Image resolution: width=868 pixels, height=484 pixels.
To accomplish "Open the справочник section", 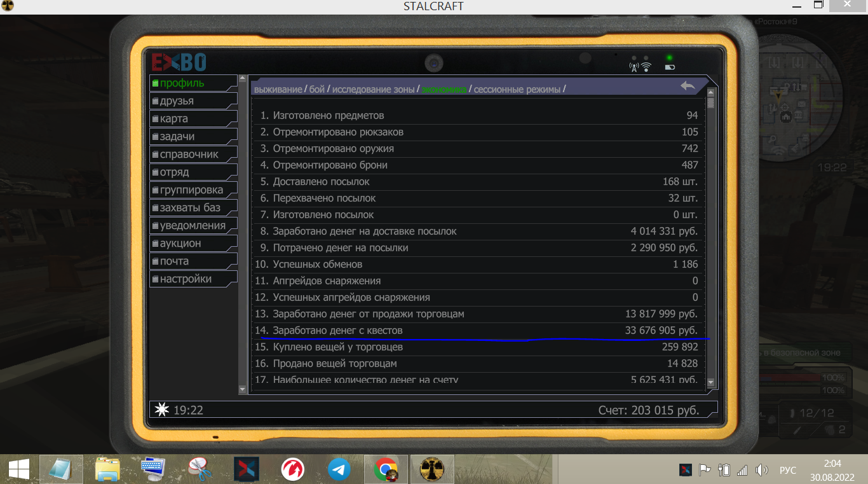I will pos(194,154).
